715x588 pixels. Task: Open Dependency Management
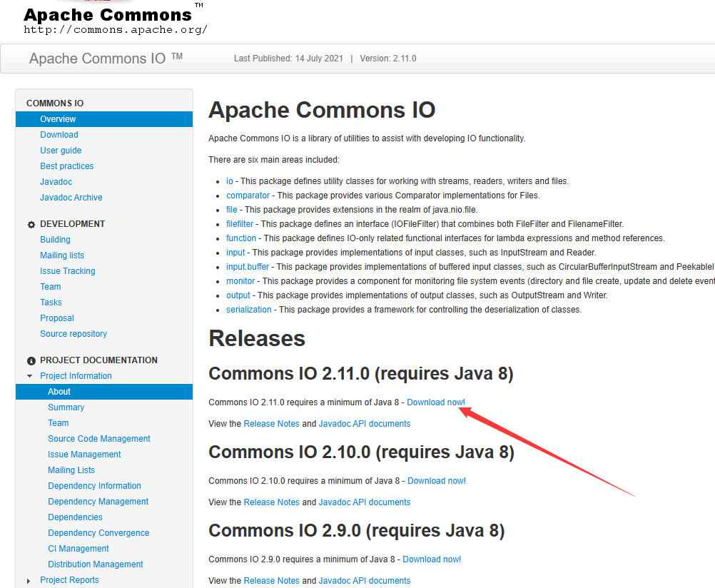98,502
